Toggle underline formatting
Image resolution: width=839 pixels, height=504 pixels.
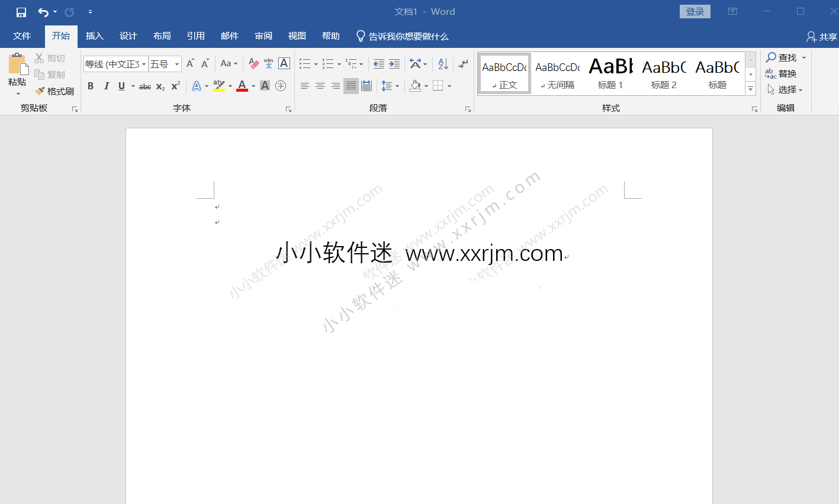pyautogui.click(x=121, y=86)
